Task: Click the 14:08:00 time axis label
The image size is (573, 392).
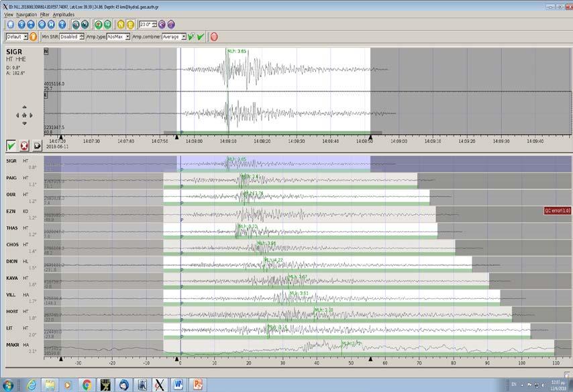Action: pos(194,141)
